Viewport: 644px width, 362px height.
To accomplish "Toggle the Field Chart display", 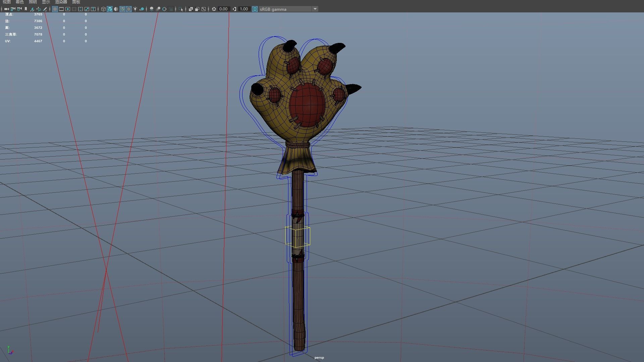I will pyautogui.click(x=80, y=9).
